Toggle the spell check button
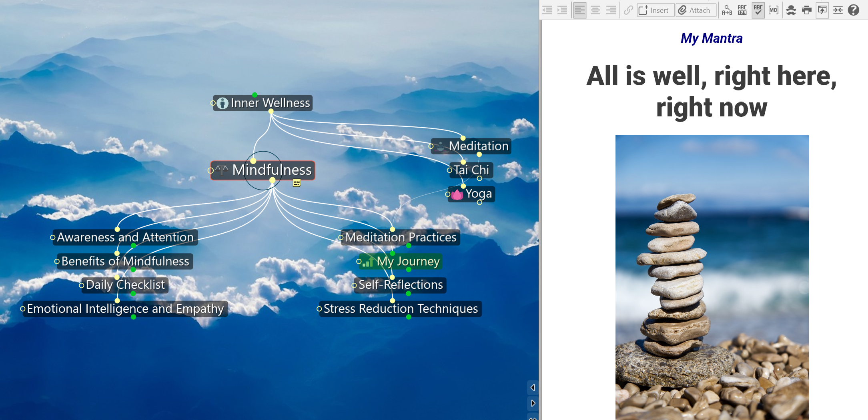Viewport: 868px width, 420px height. 758,10
